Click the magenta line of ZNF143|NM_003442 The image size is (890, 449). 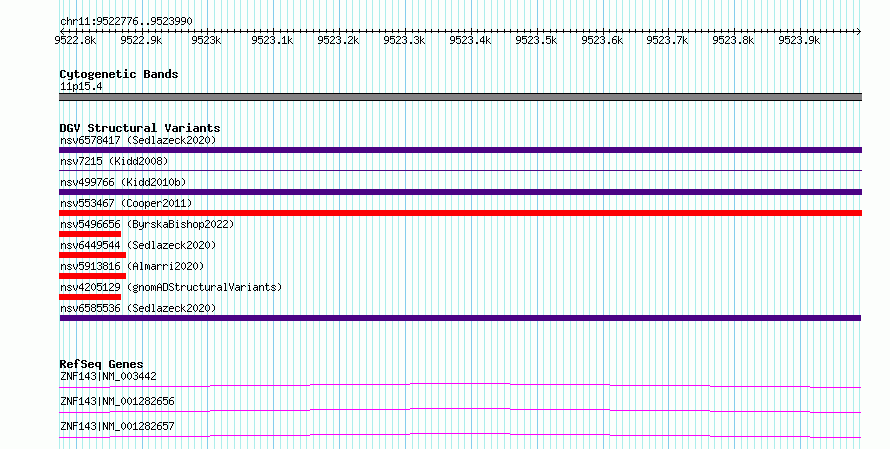tap(460, 386)
